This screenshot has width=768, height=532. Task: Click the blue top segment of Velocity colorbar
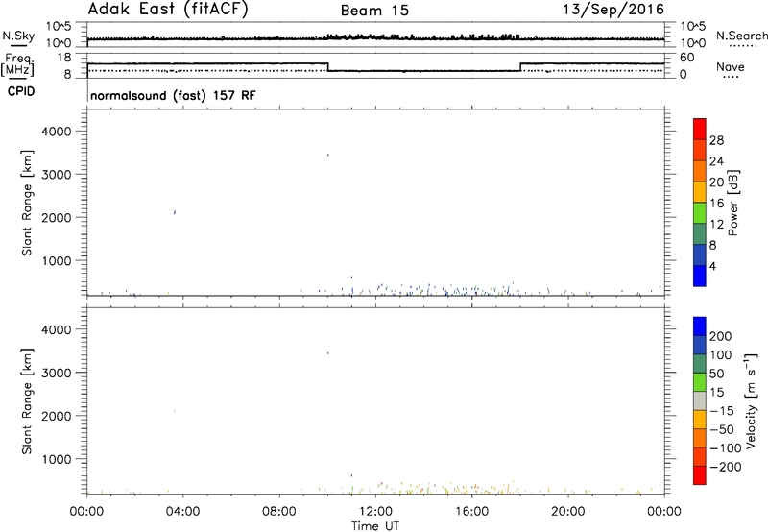[700, 326]
